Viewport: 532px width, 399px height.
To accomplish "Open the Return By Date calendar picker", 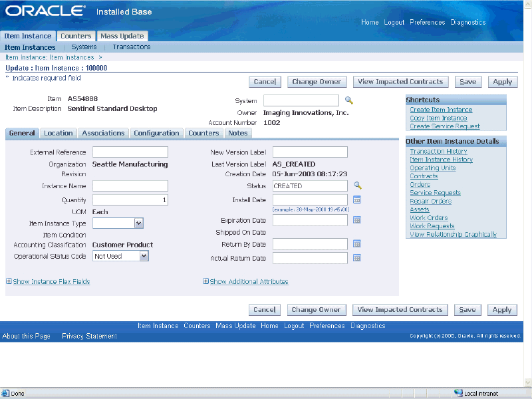I will click(357, 243).
